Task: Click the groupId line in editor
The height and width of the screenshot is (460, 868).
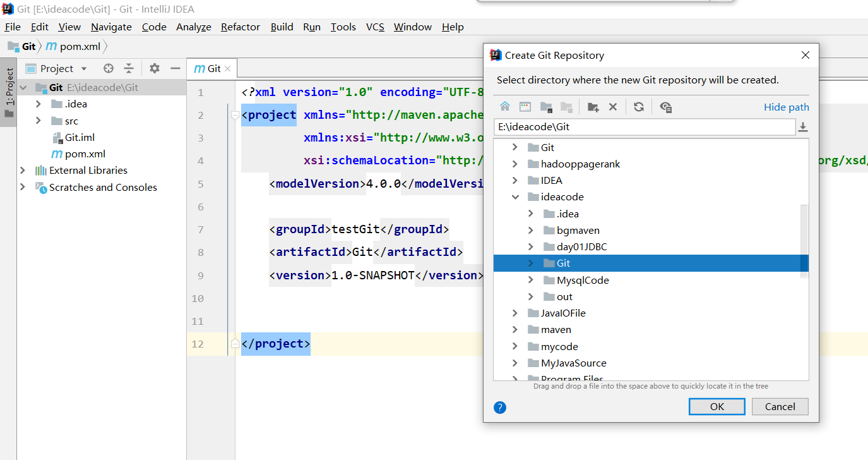Action: pos(359,229)
